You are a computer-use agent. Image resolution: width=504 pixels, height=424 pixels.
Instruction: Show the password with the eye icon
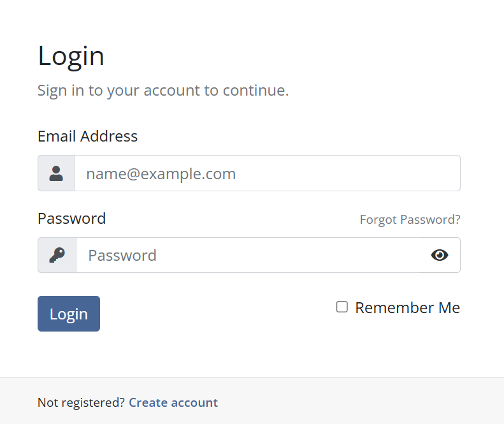point(440,255)
